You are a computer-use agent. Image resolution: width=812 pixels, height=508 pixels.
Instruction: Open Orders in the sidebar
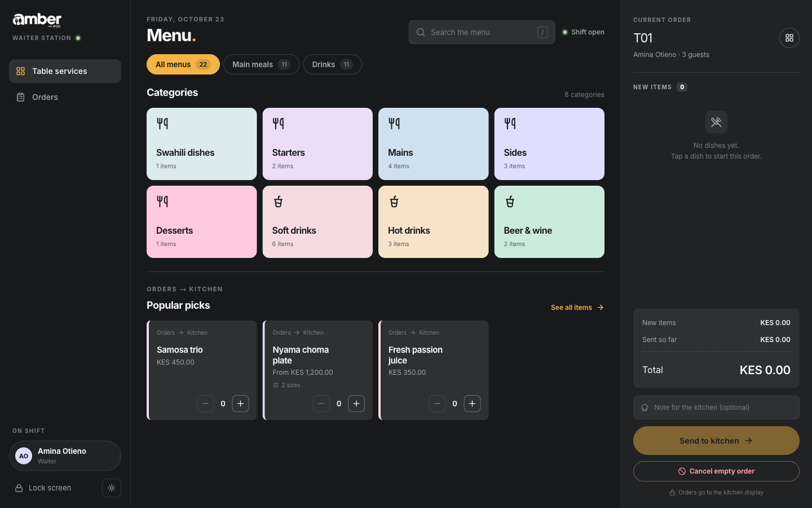tap(65, 97)
